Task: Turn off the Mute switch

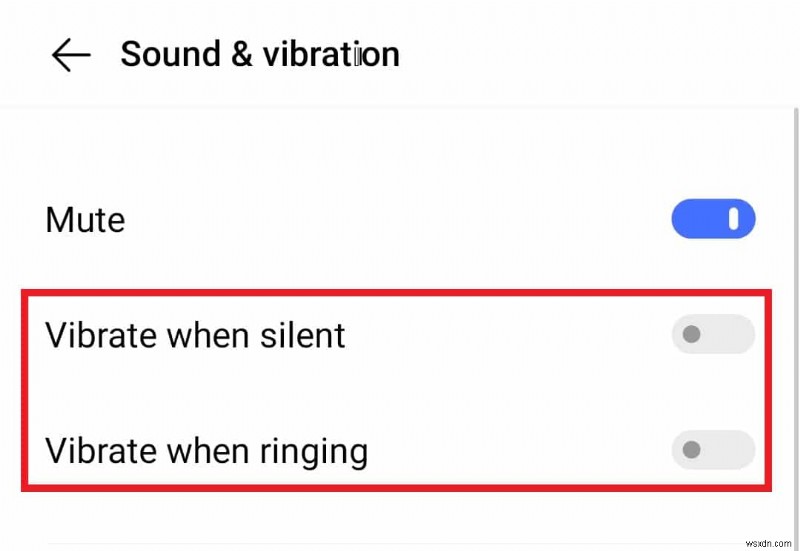Action: [713, 219]
